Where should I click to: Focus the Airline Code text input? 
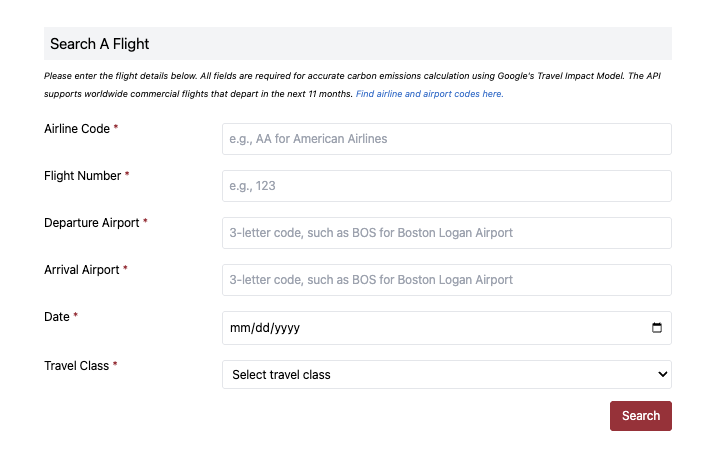pos(446,139)
